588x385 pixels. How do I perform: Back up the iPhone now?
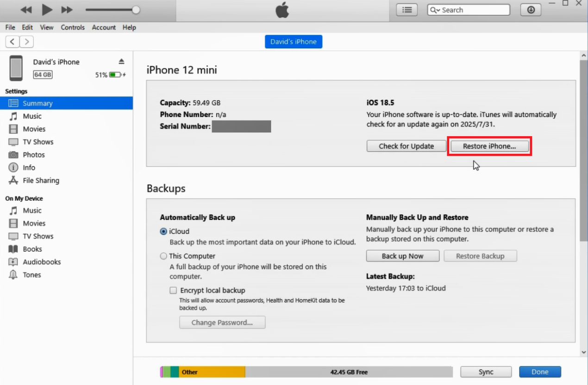click(x=402, y=256)
